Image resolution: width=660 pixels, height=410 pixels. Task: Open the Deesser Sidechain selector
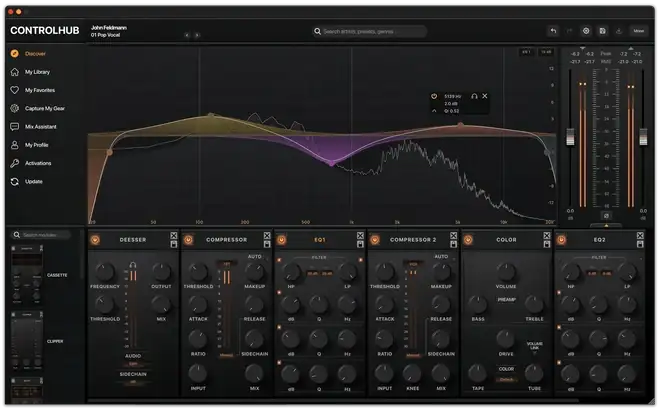tap(133, 382)
